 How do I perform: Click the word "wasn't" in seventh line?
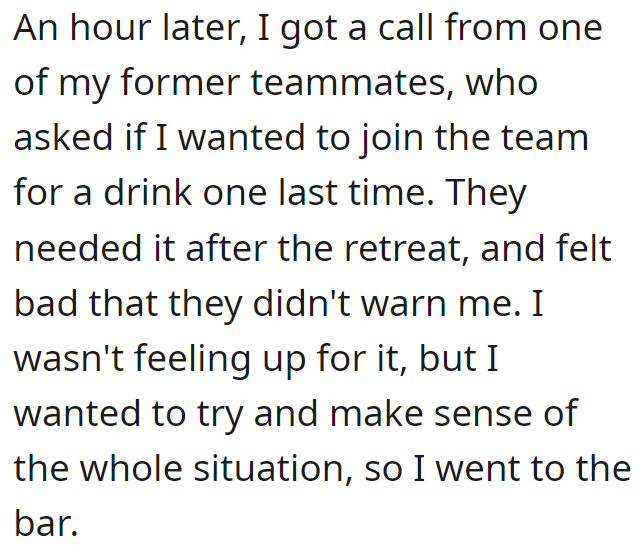click(69, 359)
